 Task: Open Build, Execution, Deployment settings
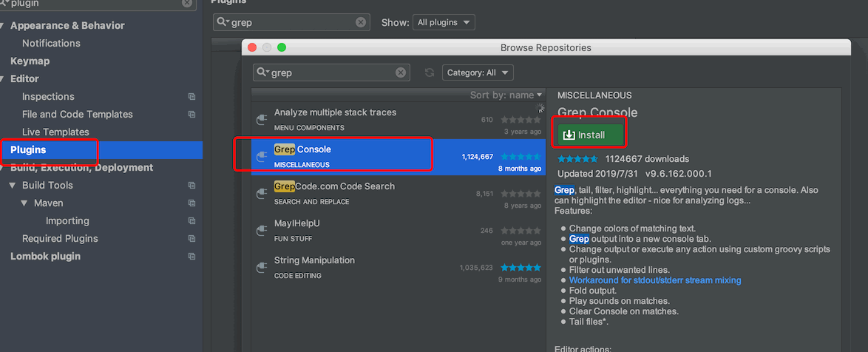[x=82, y=168]
